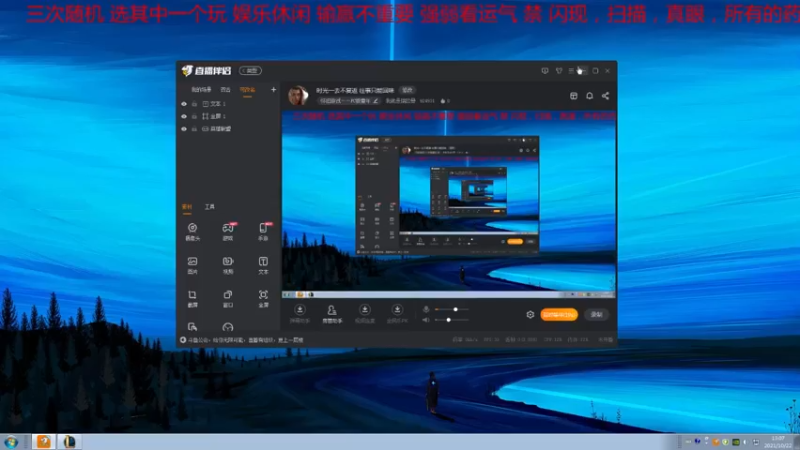Click the taskbar clock
800x450 pixels.
[x=778, y=442]
